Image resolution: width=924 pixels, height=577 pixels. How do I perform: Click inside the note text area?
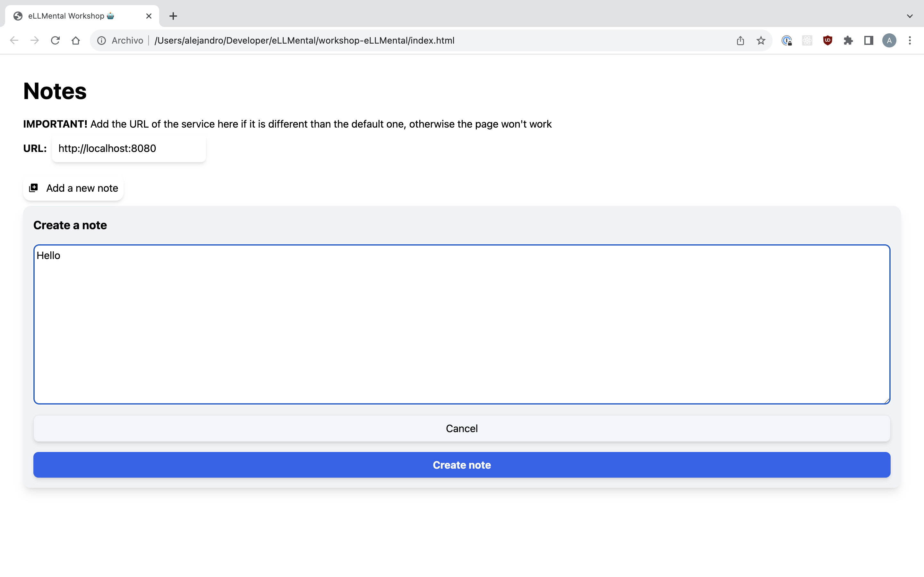[x=462, y=324]
